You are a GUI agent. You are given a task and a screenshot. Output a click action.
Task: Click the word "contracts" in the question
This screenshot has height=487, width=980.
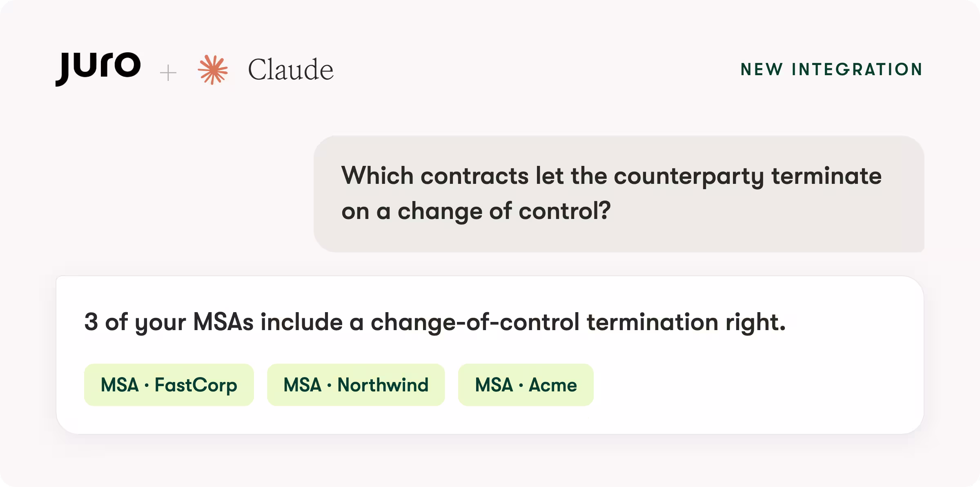point(474,176)
